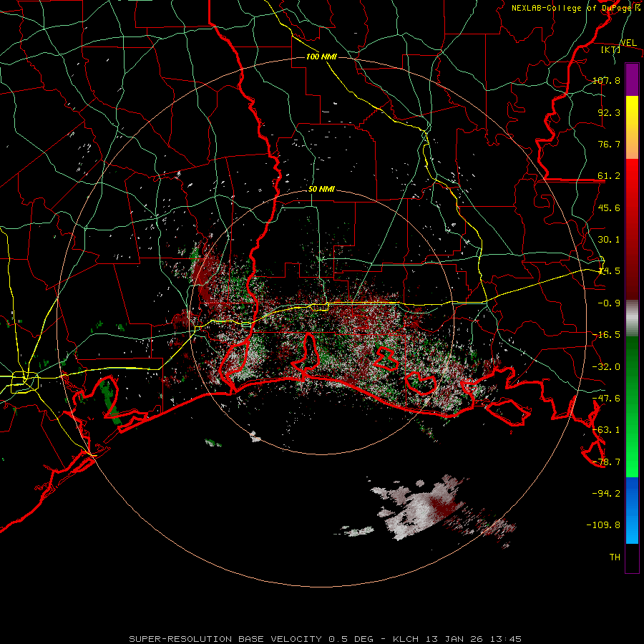Select the -16.5 scale value
Image resolution: width=644 pixels, height=644 pixels.
606,335
